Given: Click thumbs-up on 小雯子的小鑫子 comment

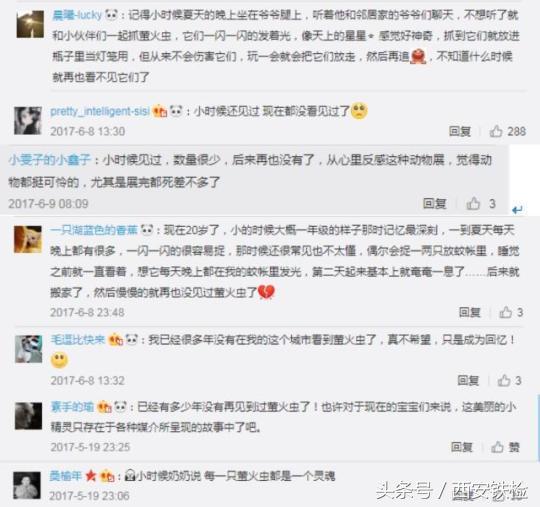Looking at the screenshot, I should click(473, 203).
